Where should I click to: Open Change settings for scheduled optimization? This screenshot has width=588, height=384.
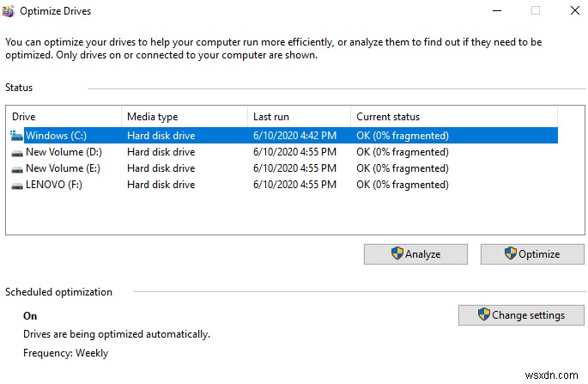click(x=521, y=315)
